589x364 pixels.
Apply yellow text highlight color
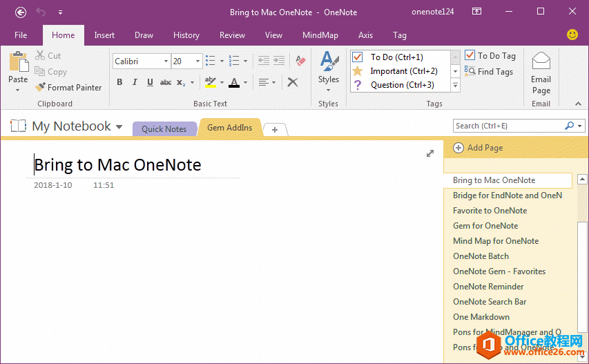click(x=211, y=82)
